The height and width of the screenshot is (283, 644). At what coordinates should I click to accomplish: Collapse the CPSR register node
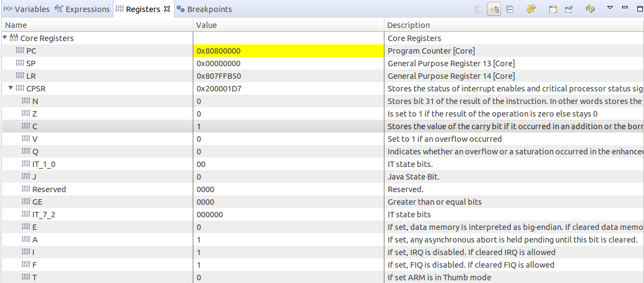(11, 88)
